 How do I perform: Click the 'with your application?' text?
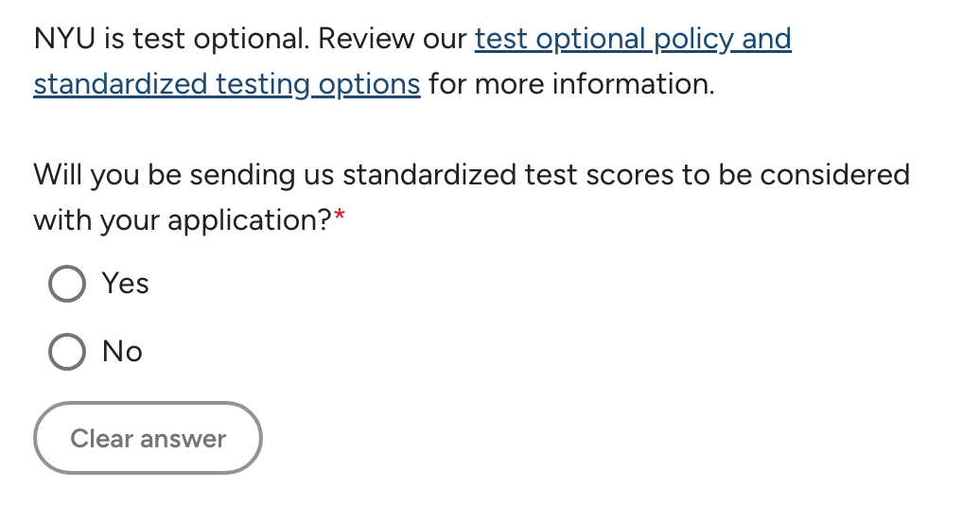click(182, 221)
